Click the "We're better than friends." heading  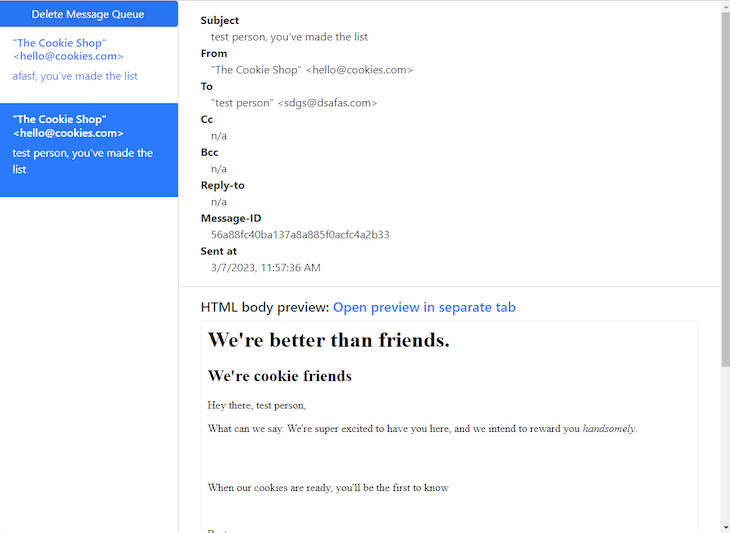tap(328, 340)
